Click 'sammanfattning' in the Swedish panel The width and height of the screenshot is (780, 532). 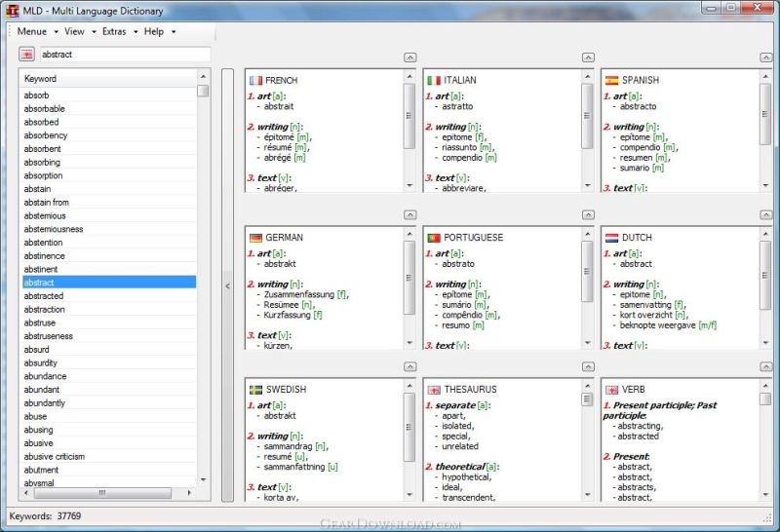pyautogui.click(x=294, y=467)
